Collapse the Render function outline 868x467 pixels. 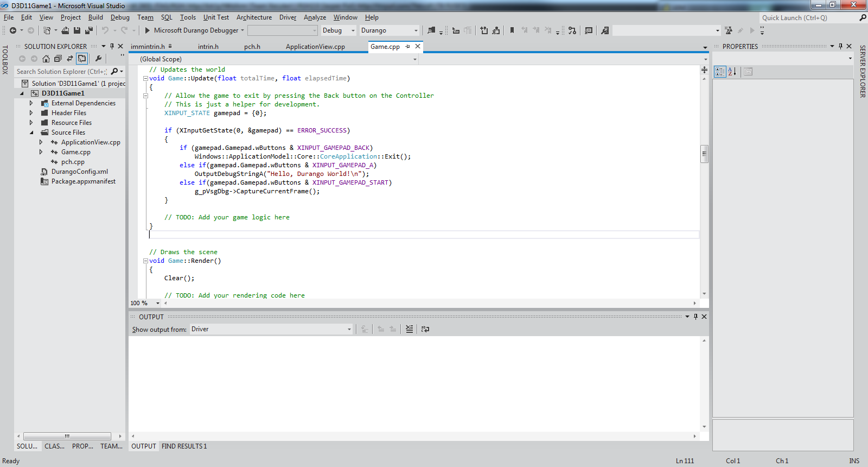145,261
